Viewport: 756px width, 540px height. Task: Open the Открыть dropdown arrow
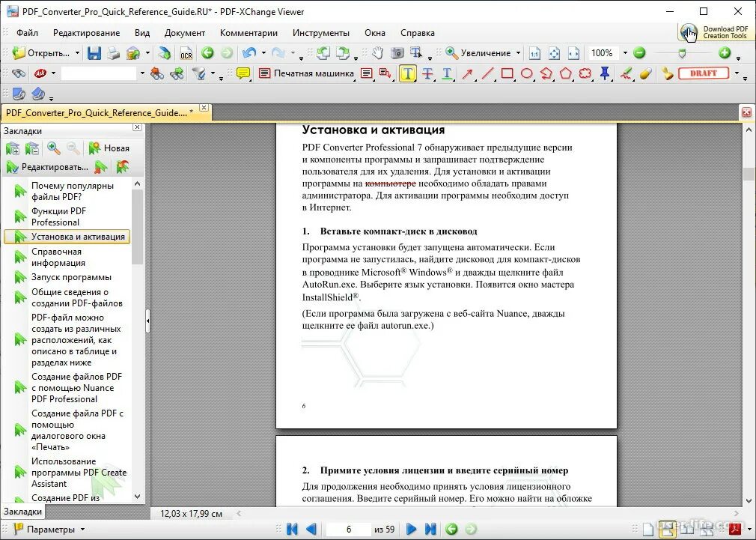pos(77,53)
